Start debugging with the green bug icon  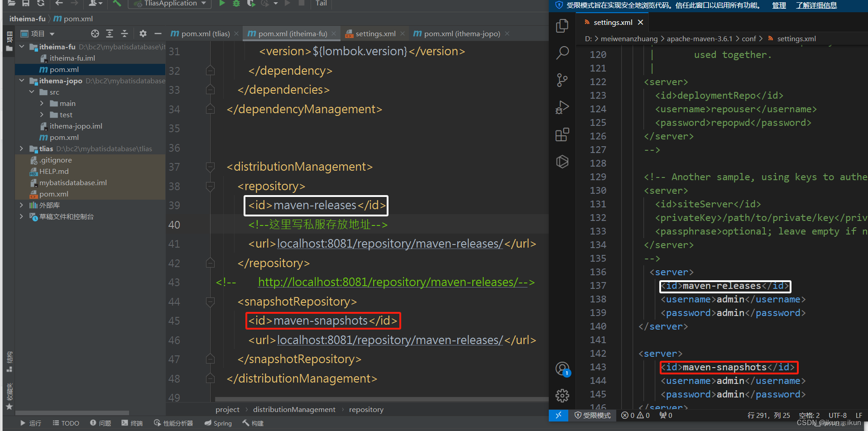click(236, 3)
